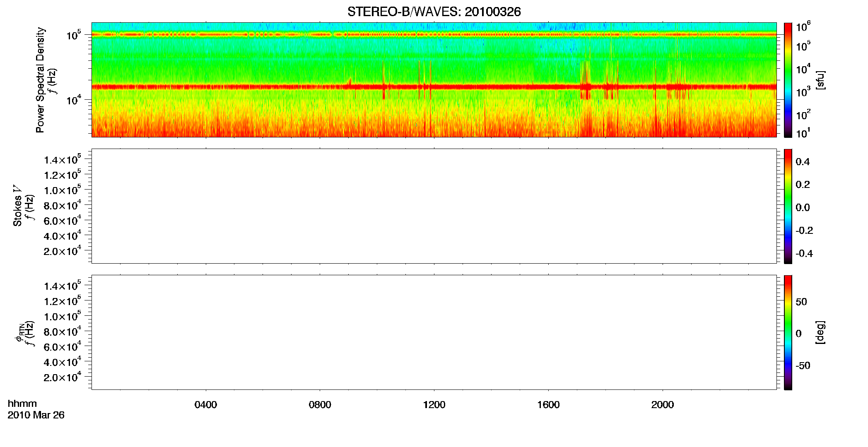Click the [sfu] unit label
This screenshot has height=447, width=868.
(820, 80)
